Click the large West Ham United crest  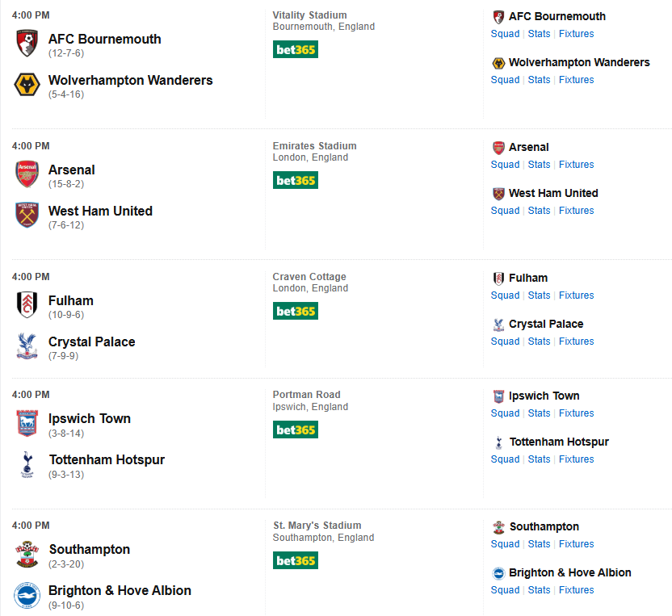(x=27, y=216)
